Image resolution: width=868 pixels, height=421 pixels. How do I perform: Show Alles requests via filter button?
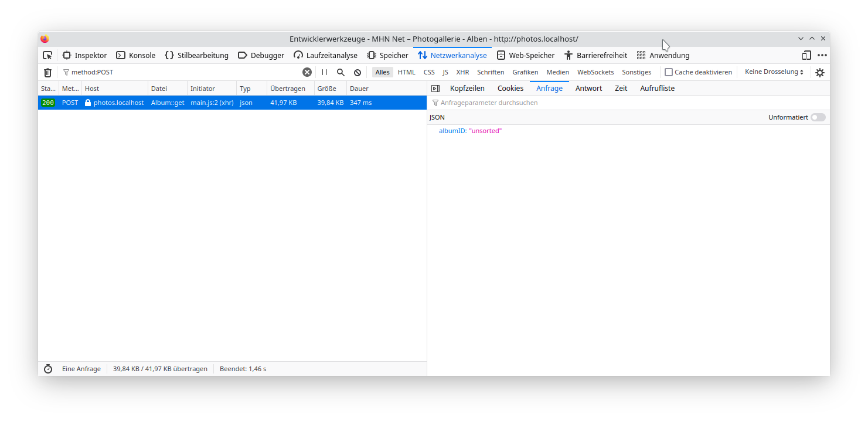point(382,72)
